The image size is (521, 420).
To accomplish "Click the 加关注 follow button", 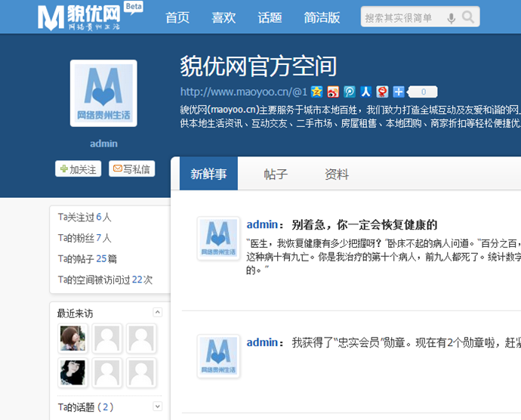I will (78, 169).
